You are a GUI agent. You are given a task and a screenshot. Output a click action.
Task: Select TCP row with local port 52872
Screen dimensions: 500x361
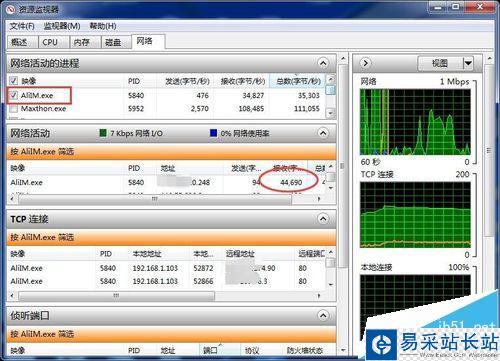(x=167, y=268)
